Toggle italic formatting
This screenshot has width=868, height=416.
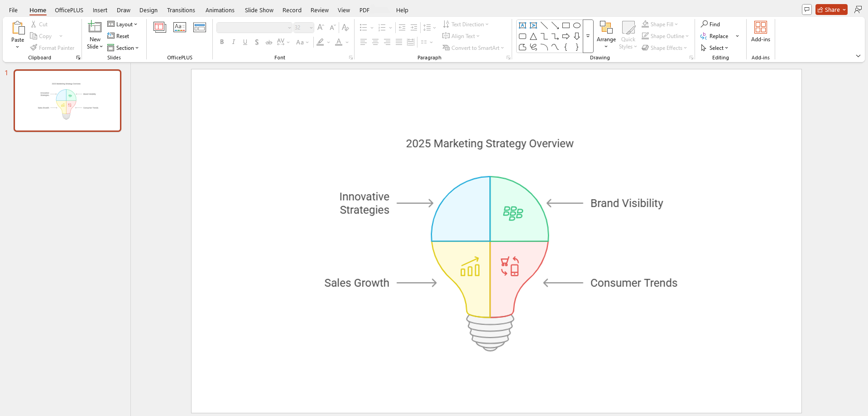click(x=233, y=42)
